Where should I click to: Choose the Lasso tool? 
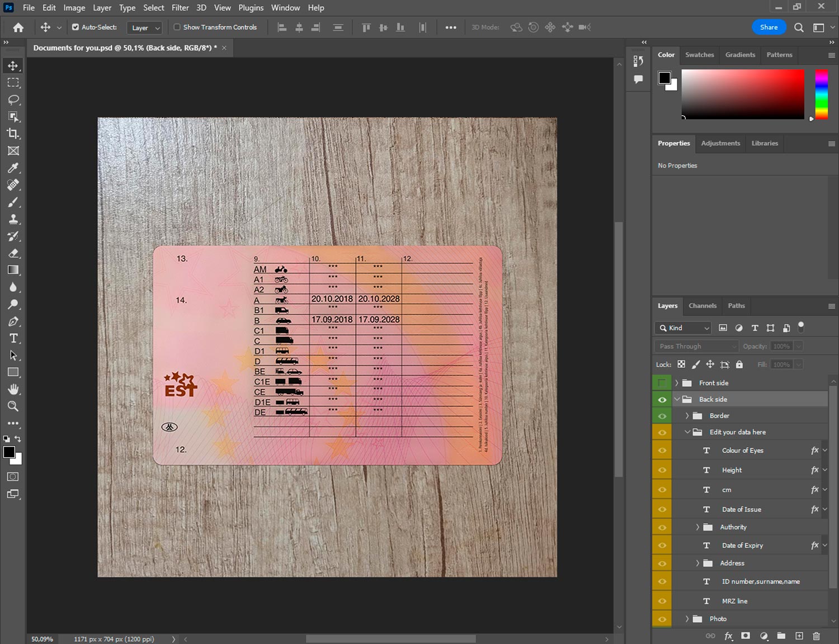click(x=13, y=100)
